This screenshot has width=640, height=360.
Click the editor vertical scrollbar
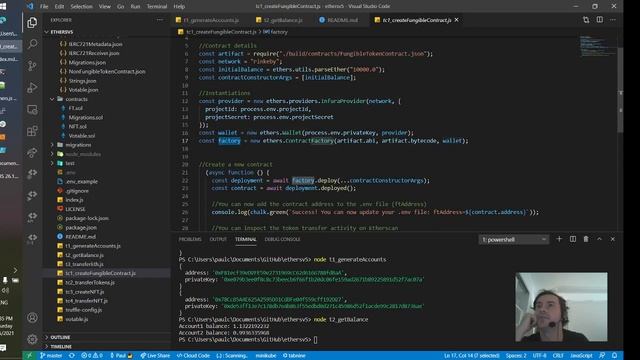620,90
